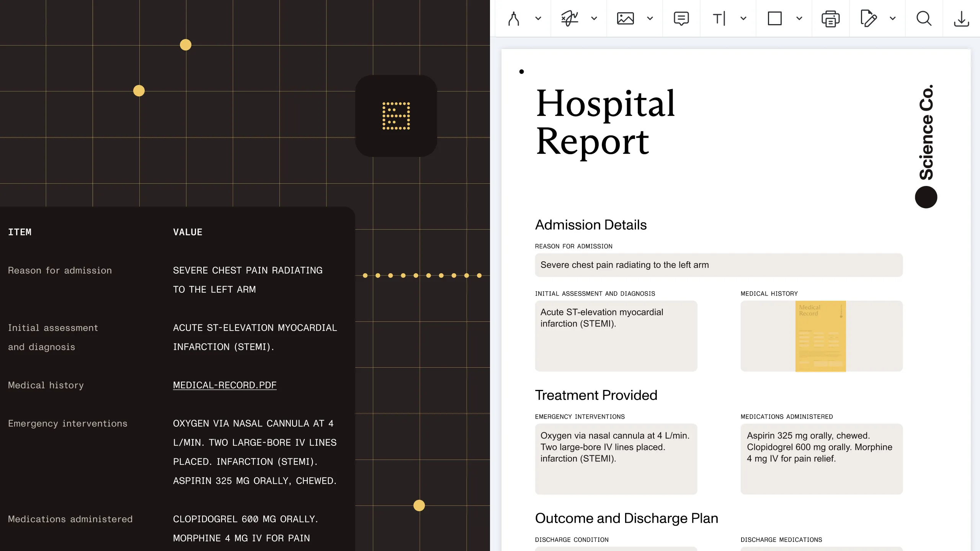The height and width of the screenshot is (551, 980).
Task: Open the image tool dropdown chevron
Action: 650,18
